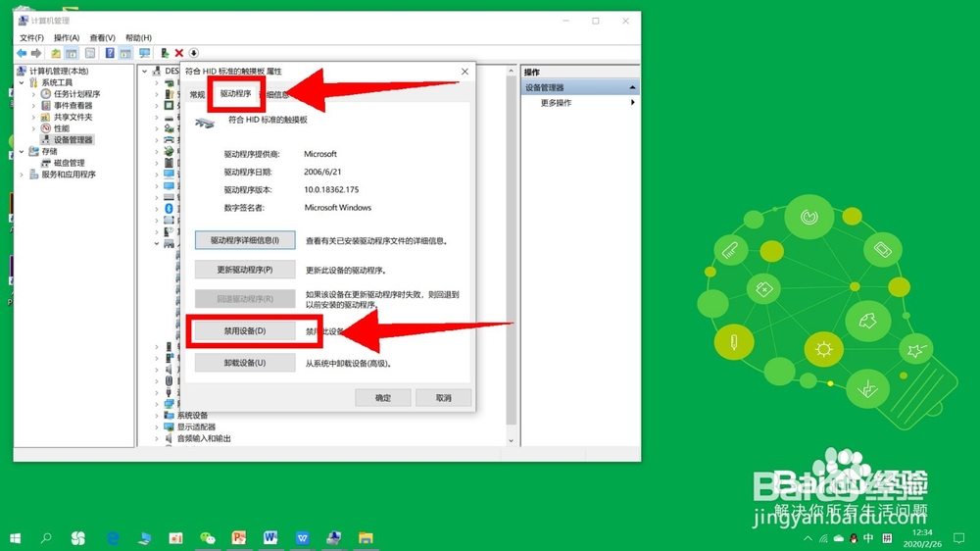The height and width of the screenshot is (551, 980).
Task: Select 任务计划程序 tree item
Action: click(x=76, y=94)
